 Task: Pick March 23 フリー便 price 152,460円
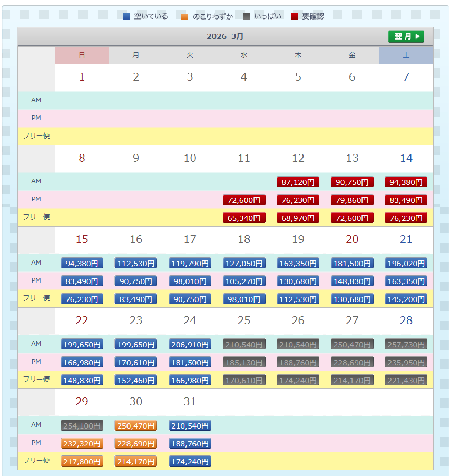point(136,381)
